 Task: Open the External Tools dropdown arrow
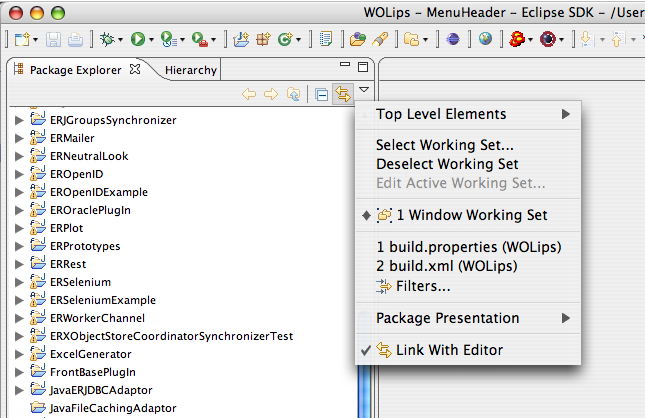pos(213,40)
